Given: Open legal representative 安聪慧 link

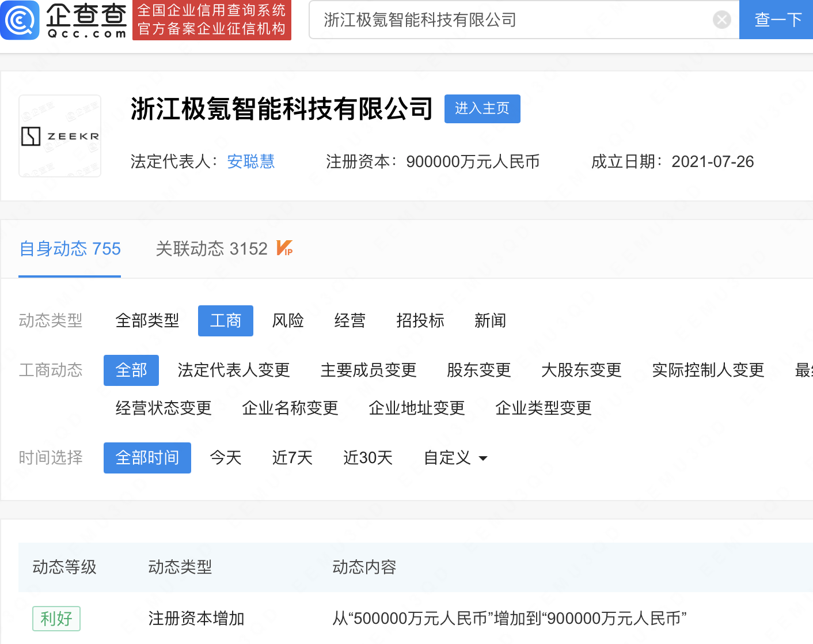Looking at the screenshot, I should pos(250,162).
